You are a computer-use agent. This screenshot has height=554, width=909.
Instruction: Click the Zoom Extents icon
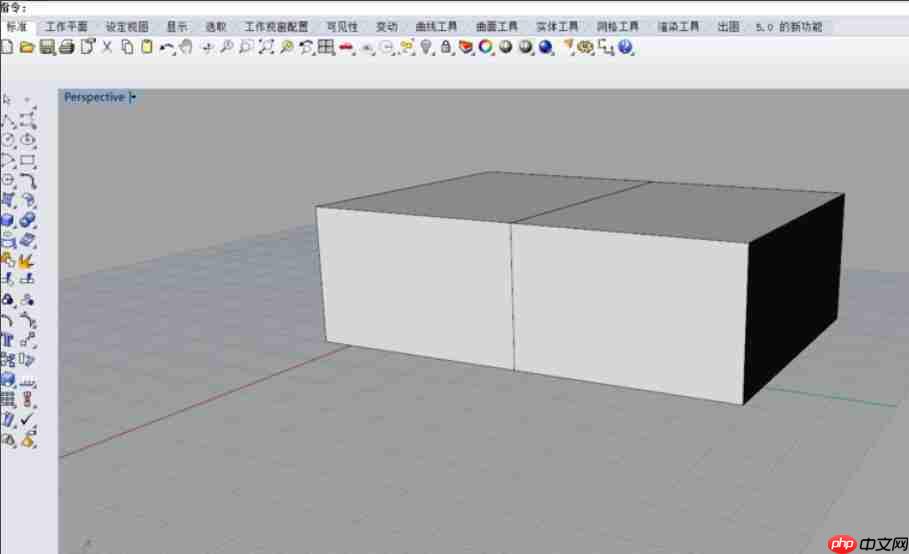tap(266, 47)
